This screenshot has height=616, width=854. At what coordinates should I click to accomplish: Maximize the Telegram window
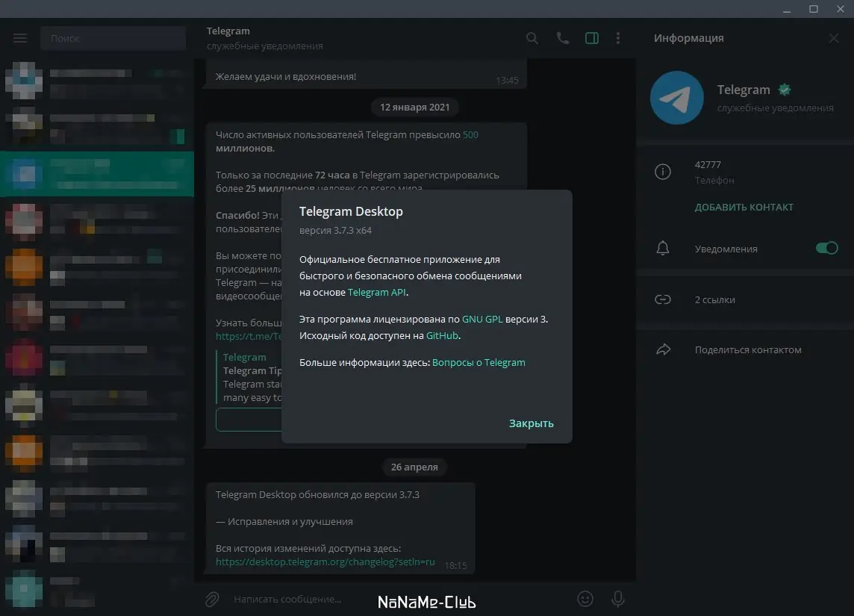coord(813,9)
